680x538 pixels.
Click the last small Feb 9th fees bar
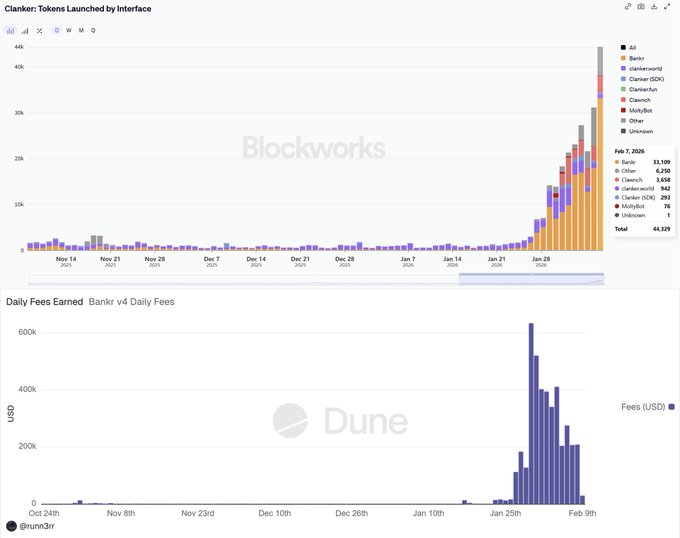[x=582, y=500]
